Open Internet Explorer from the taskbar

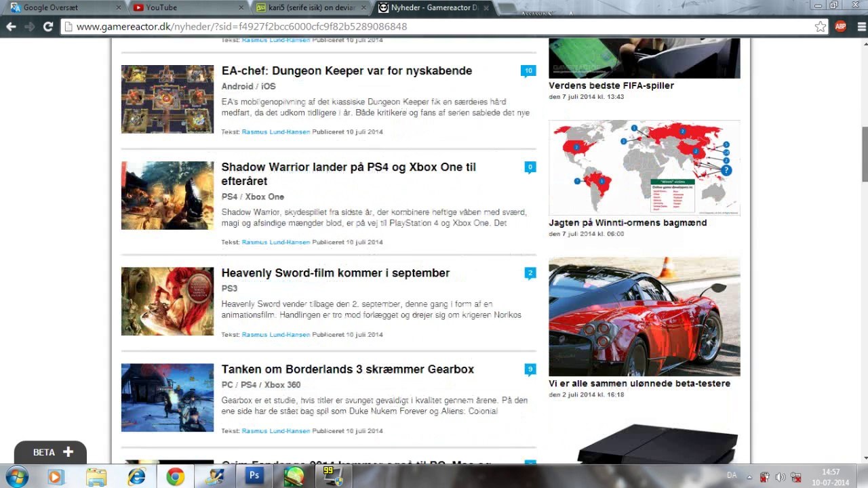point(136,476)
